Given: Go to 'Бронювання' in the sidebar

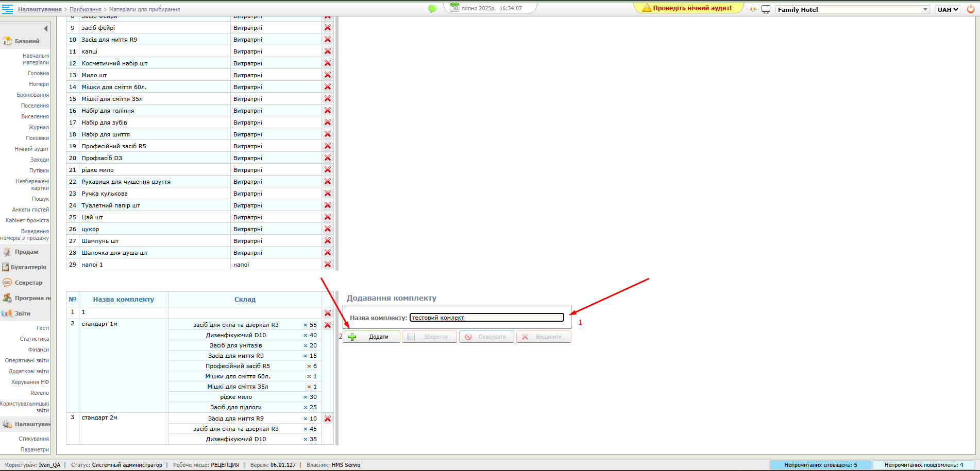Looking at the screenshot, I should tap(32, 95).
